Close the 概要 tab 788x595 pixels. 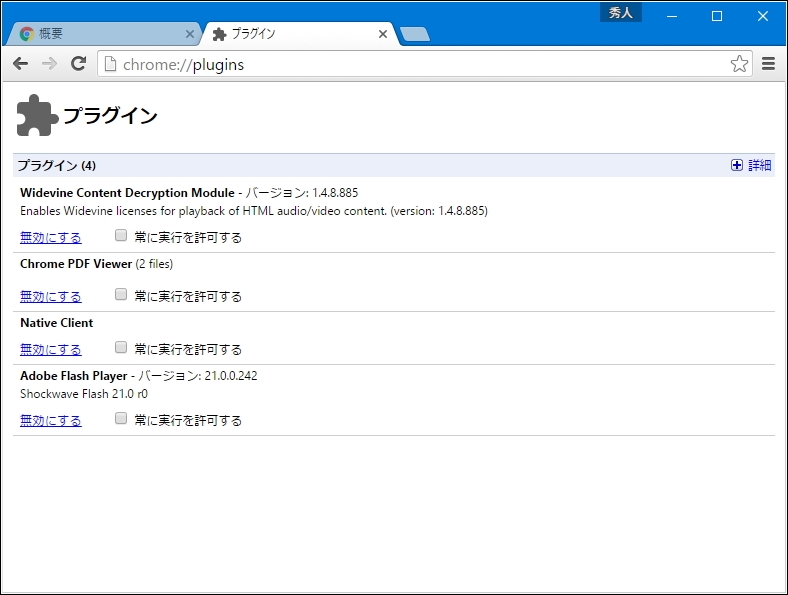pos(189,34)
